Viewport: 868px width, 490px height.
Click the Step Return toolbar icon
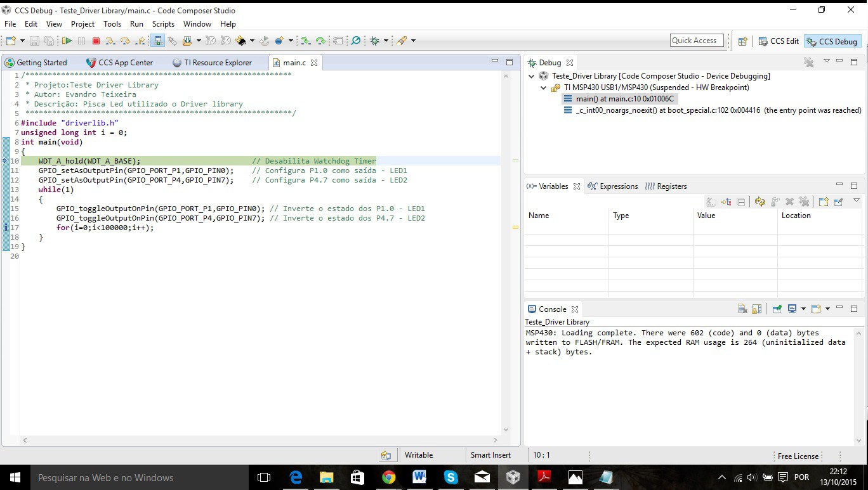point(140,41)
